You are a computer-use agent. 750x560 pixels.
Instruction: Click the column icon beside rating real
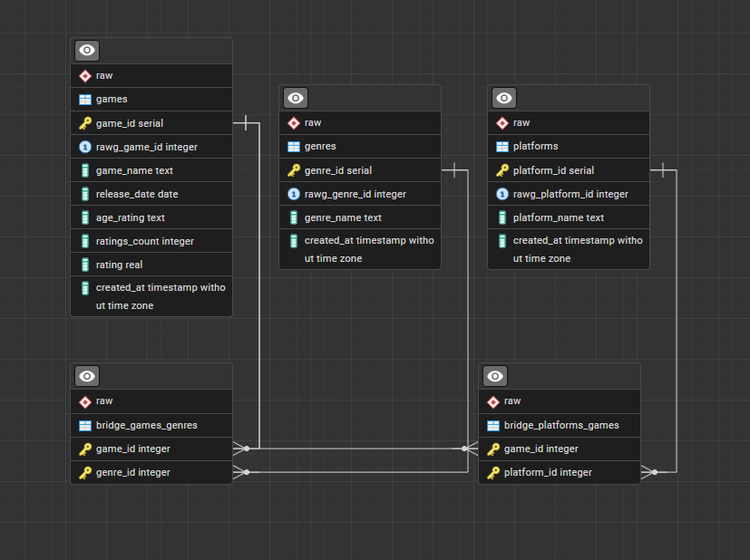(x=85, y=264)
